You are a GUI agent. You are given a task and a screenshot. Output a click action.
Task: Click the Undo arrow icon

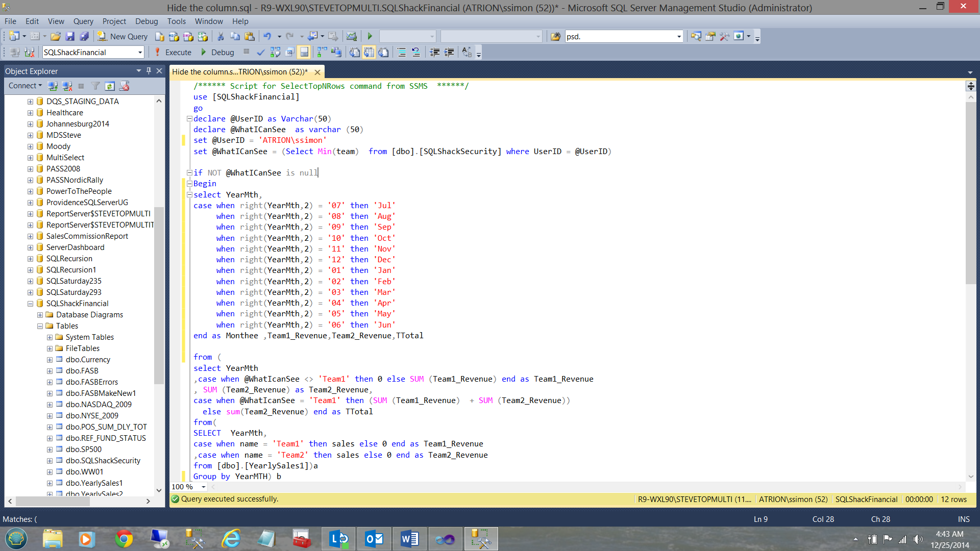point(267,36)
